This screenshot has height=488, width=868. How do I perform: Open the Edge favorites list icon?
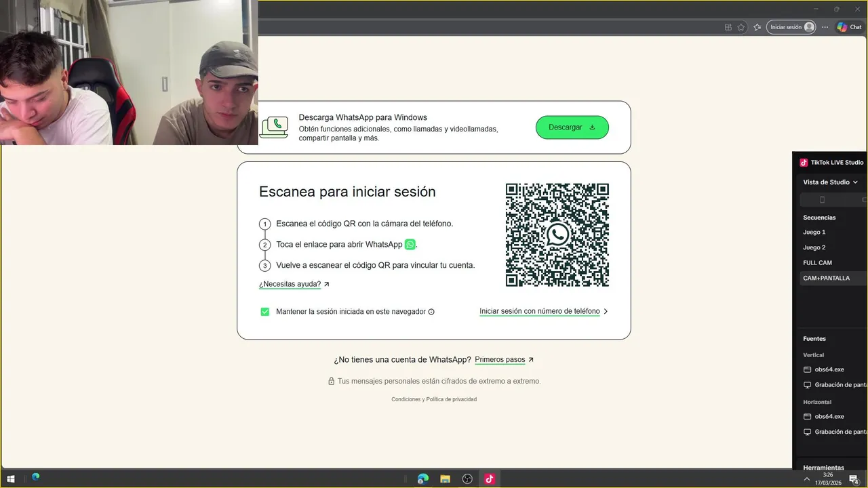pyautogui.click(x=757, y=27)
